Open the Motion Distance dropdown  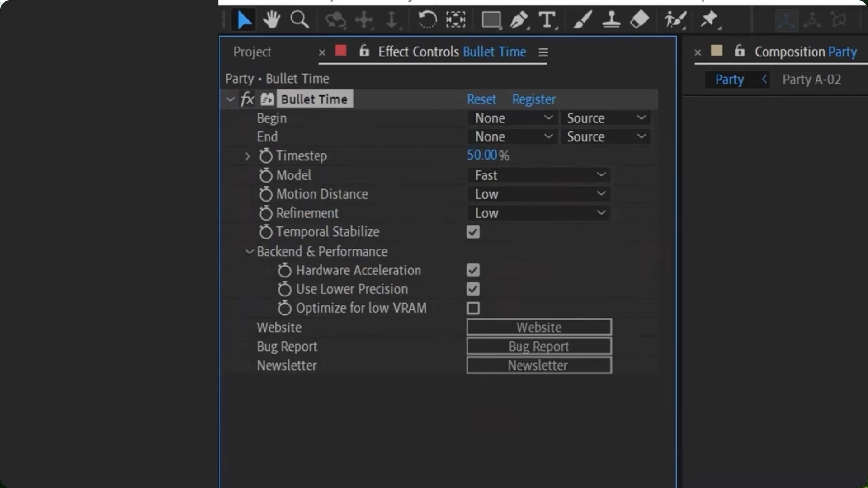(x=538, y=194)
